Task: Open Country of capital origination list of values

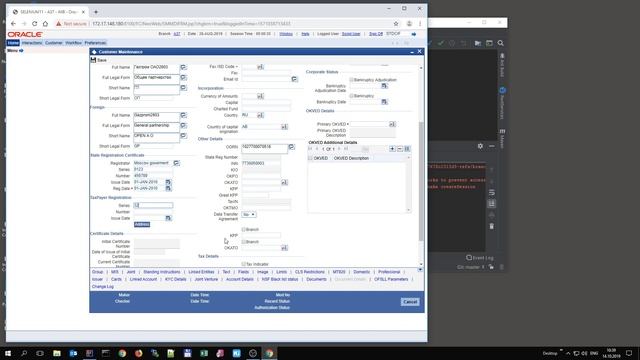Action: click(x=284, y=127)
